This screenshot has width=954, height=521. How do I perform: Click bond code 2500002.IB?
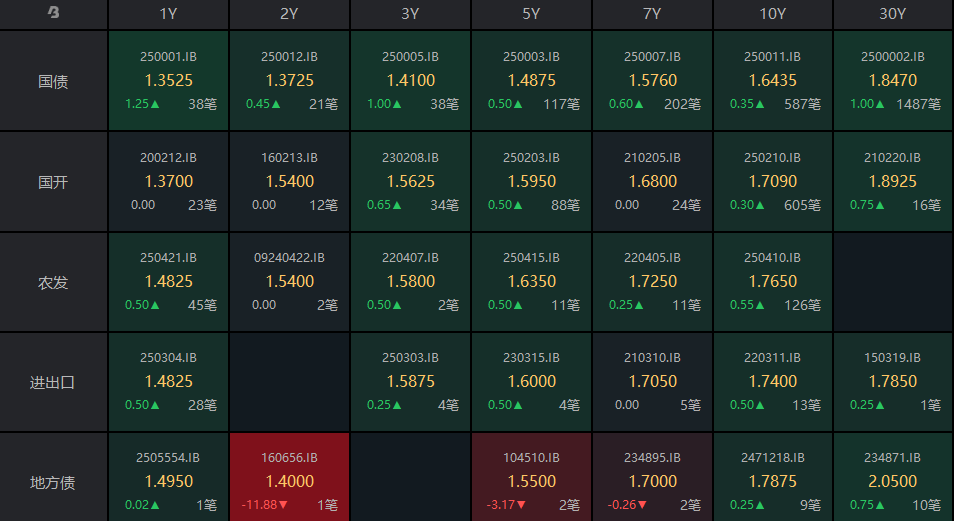click(x=893, y=57)
